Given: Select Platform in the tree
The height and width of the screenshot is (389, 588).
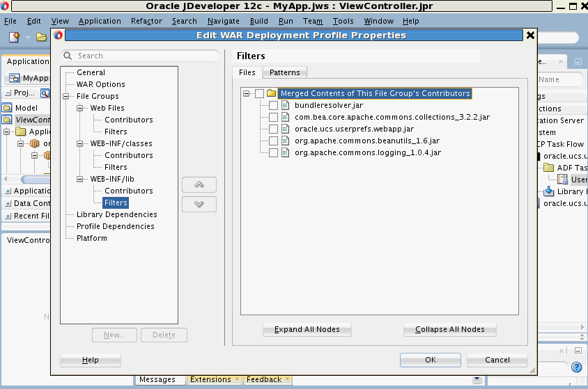Looking at the screenshot, I should coord(91,238).
